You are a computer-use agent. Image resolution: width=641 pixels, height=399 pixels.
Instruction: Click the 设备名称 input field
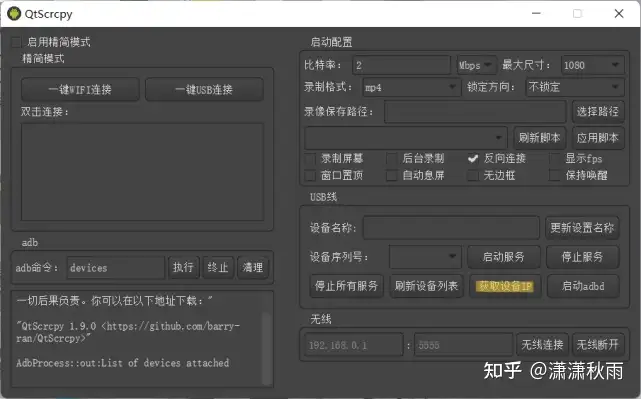point(451,228)
